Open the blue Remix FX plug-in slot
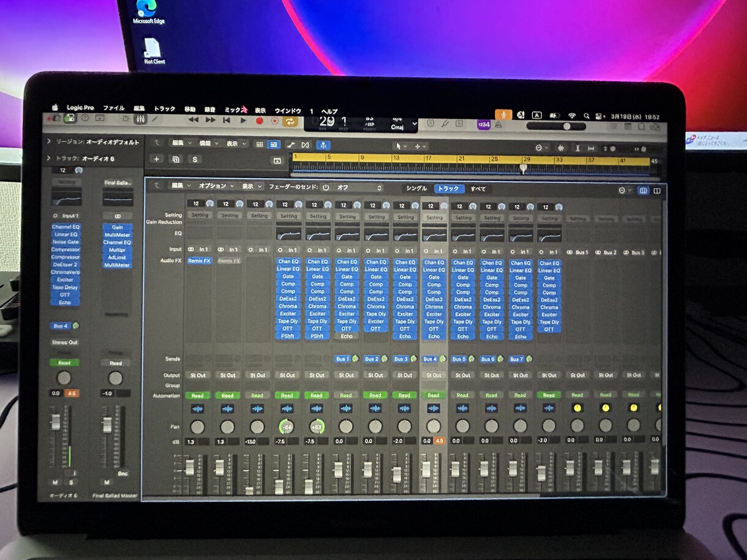Image resolution: width=747 pixels, height=560 pixels. [200, 261]
